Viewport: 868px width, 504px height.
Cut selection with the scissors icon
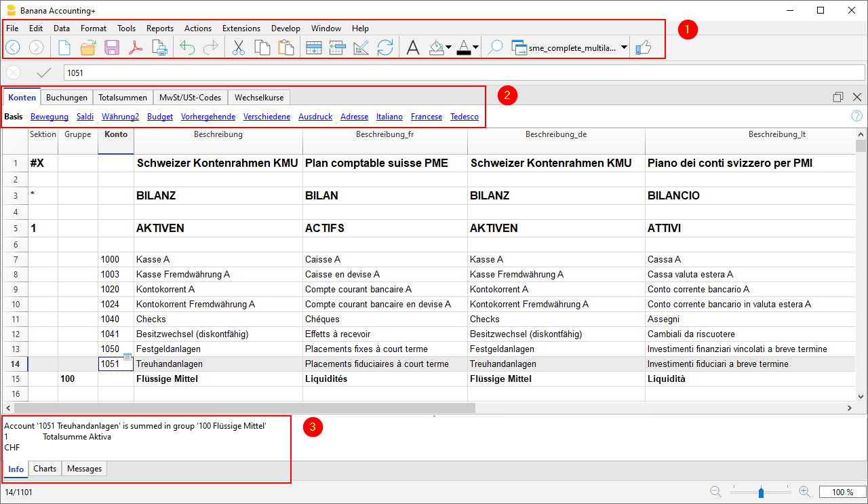point(239,47)
